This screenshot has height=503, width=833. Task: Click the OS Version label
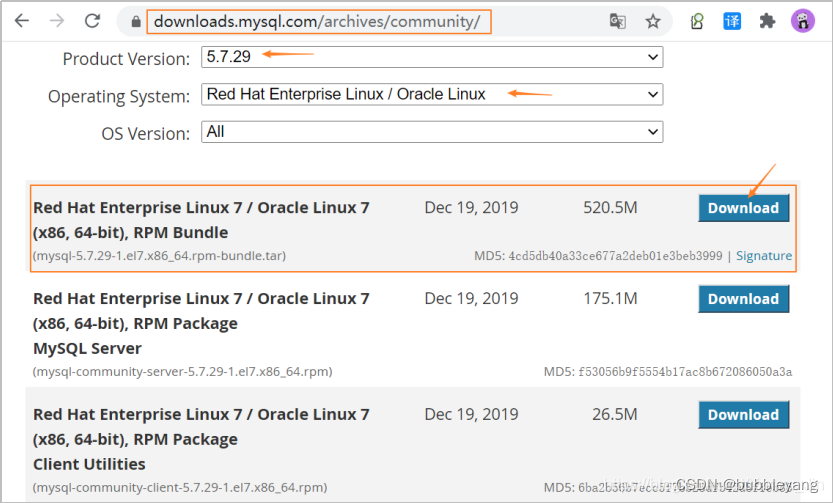coord(145,134)
